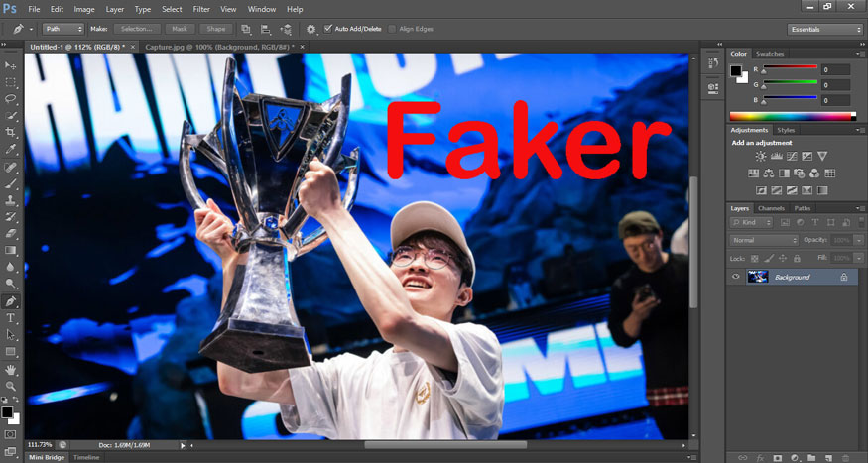
Task: Select the Rectangular Marquee tool
Action: tap(11, 82)
